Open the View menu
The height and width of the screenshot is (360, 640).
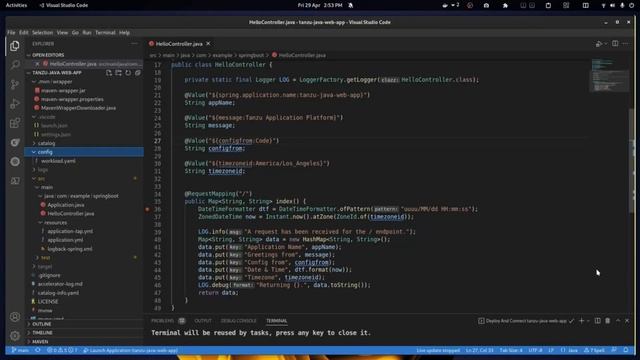62,33
